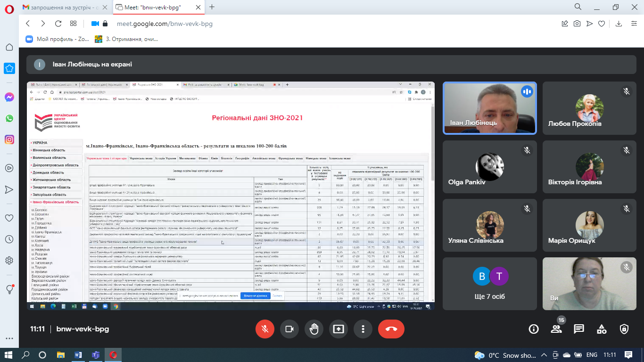Reload the page in the browser toolbar
This screenshot has height=362, width=644.
[x=58, y=24]
